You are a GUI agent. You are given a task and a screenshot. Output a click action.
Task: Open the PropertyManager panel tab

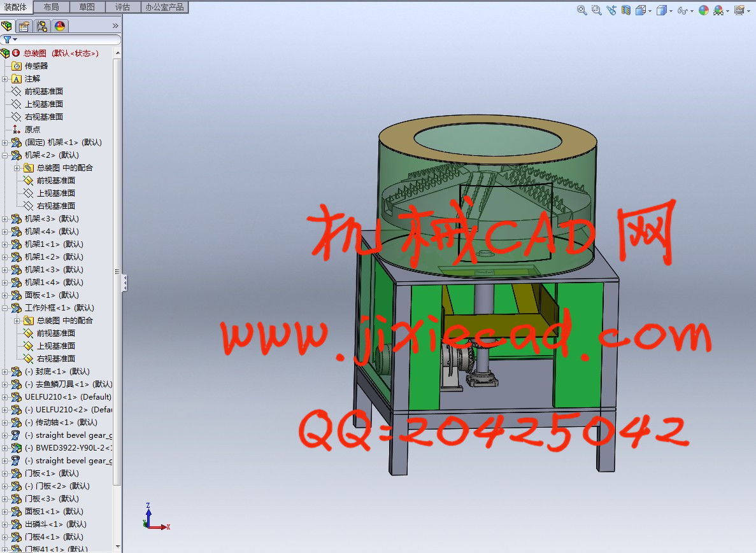pos(24,26)
